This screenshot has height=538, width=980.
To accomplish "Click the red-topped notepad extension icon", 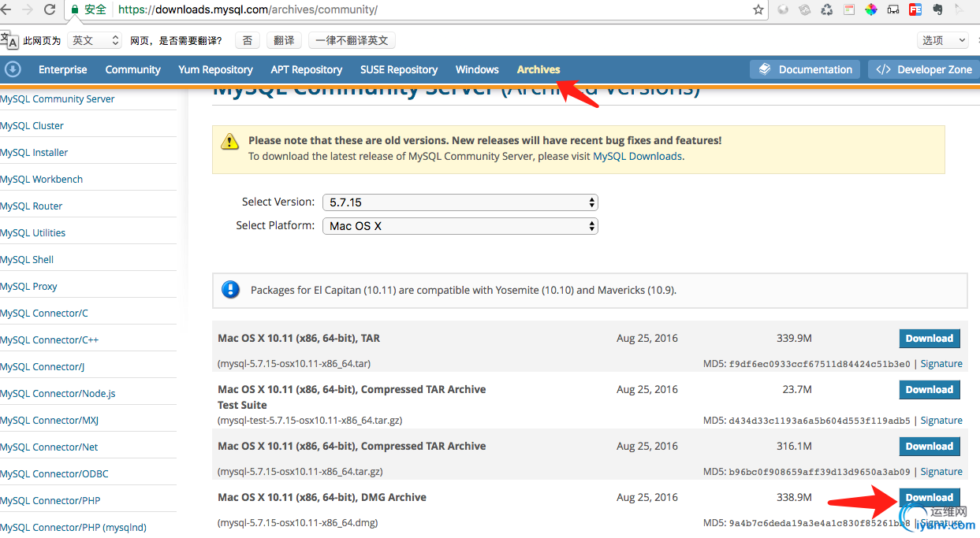I will pos(849,9).
